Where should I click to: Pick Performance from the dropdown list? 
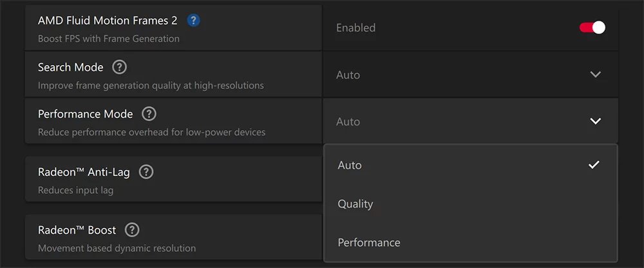coord(369,243)
